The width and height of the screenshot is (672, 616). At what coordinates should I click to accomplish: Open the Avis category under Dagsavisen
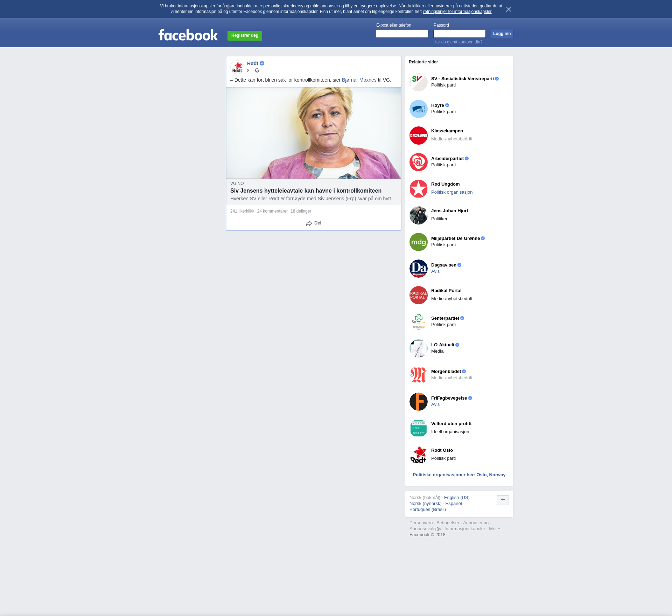coord(435,271)
